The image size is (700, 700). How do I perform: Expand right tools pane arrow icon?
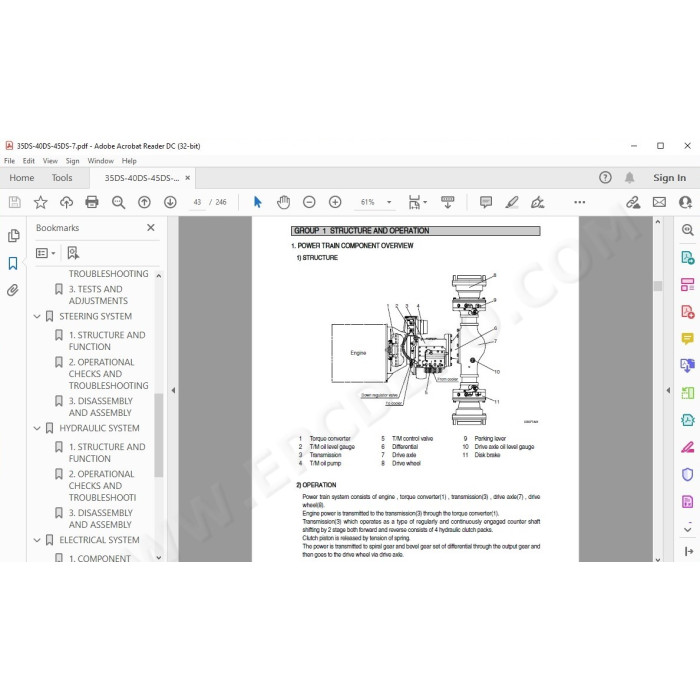pos(688,551)
